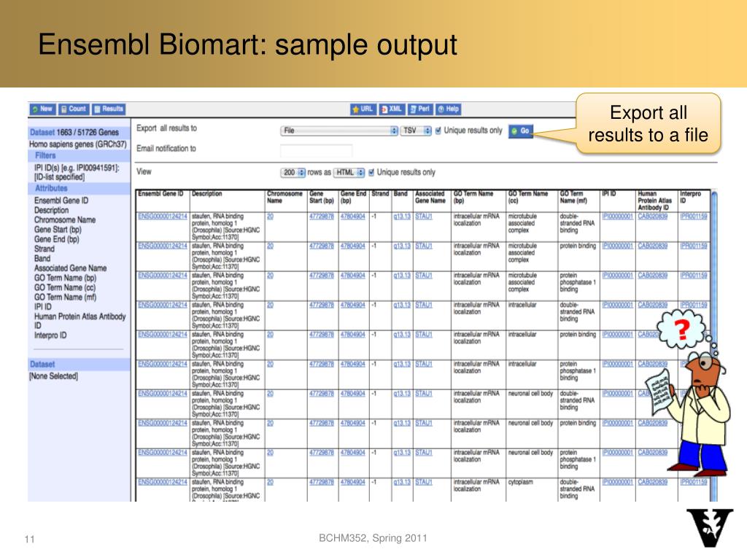Open gene end 47804904 link in first row
Image resolution: width=747 pixels, height=560 pixels.
[353, 217]
